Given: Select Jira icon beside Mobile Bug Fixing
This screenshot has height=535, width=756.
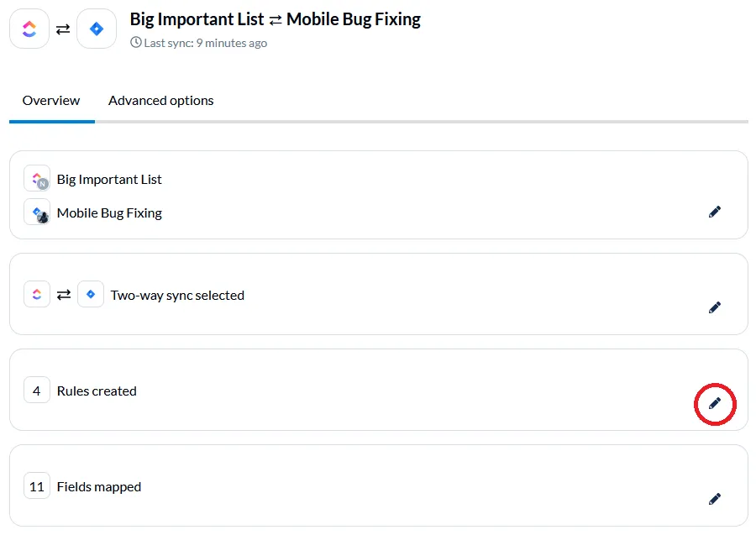Looking at the screenshot, I should pyautogui.click(x=37, y=212).
